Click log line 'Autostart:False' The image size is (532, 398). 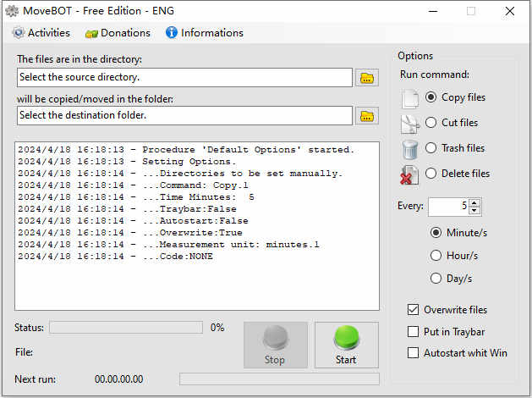133,221
